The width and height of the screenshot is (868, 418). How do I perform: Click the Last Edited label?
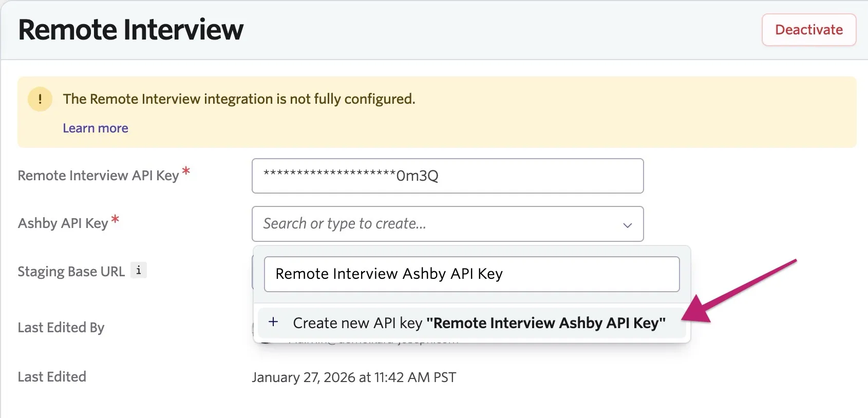coord(52,377)
